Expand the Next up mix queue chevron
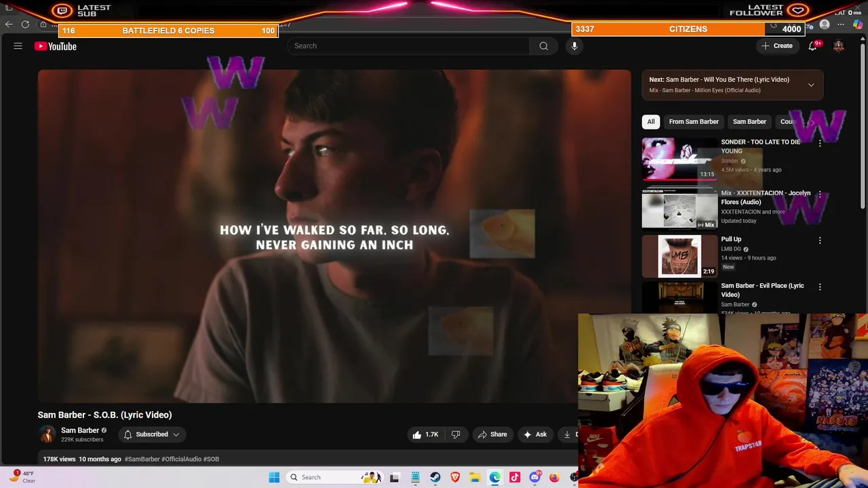 pyautogui.click(x=811, y=85)
